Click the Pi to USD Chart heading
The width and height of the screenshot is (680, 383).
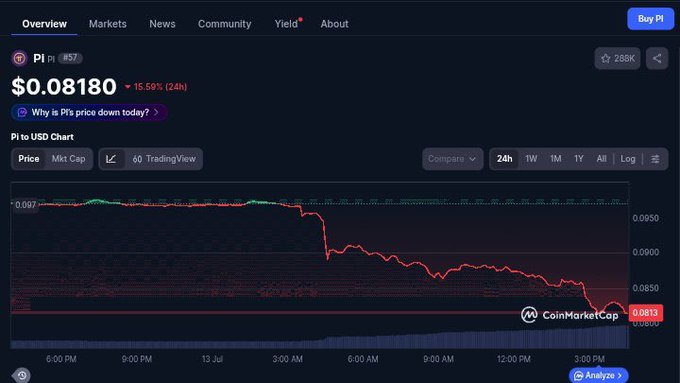42,137
